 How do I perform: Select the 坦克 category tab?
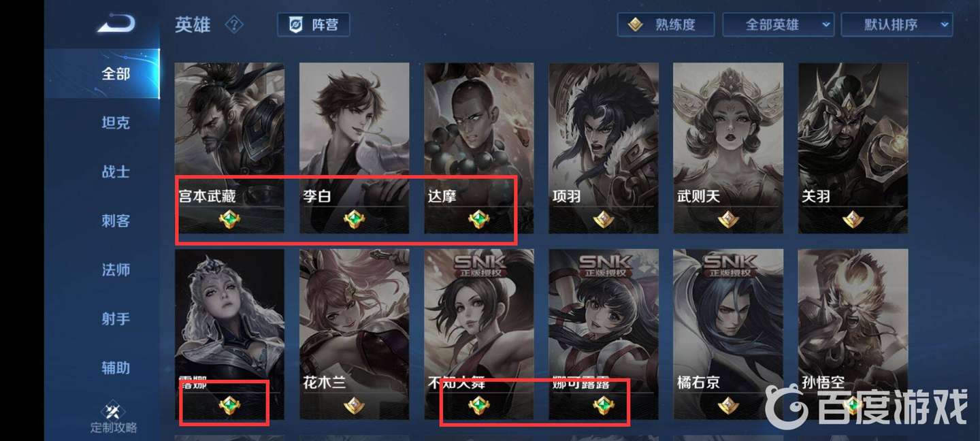tap(115, 123)
